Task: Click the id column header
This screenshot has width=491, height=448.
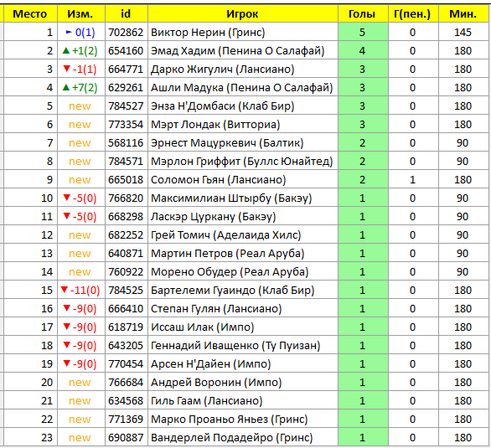Action: [127, 13]
